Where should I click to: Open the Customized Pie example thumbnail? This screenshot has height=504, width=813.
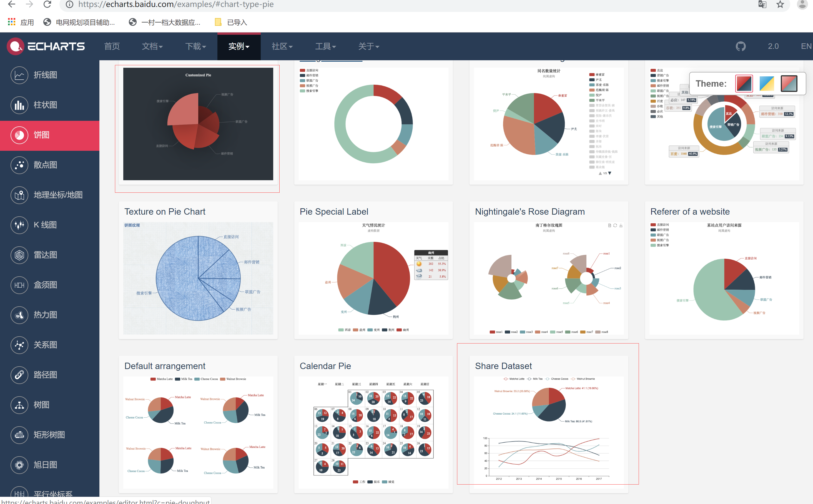pos(198,124)
